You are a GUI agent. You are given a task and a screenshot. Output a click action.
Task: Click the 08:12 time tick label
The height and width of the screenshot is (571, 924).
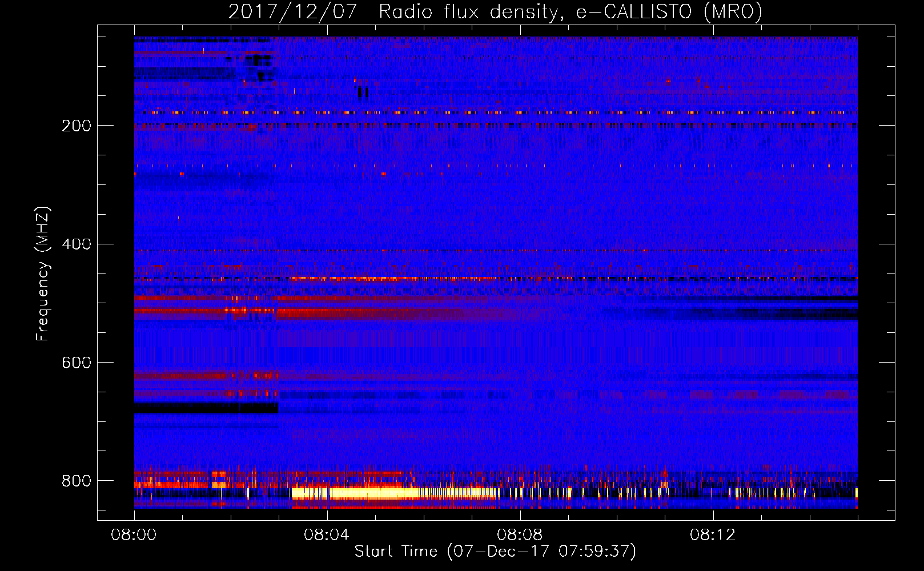coord(713,535)
